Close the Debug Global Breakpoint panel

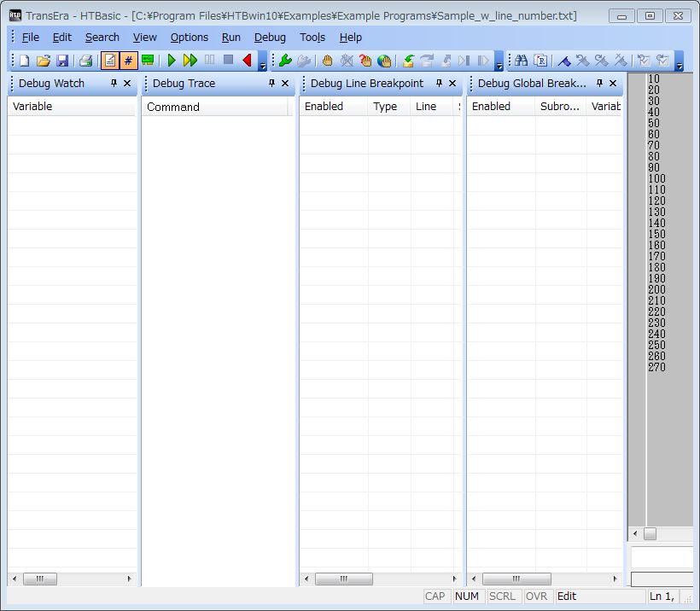coord(613,83)
